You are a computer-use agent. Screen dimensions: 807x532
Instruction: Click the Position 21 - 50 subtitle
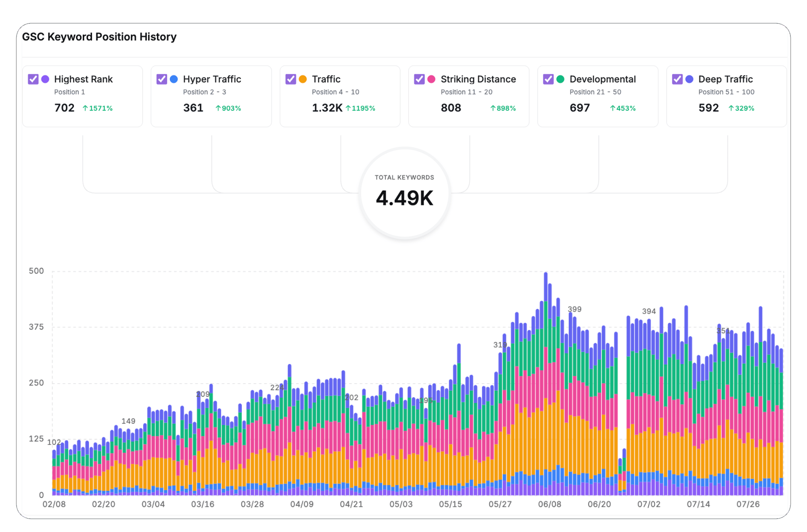(595, 92)
